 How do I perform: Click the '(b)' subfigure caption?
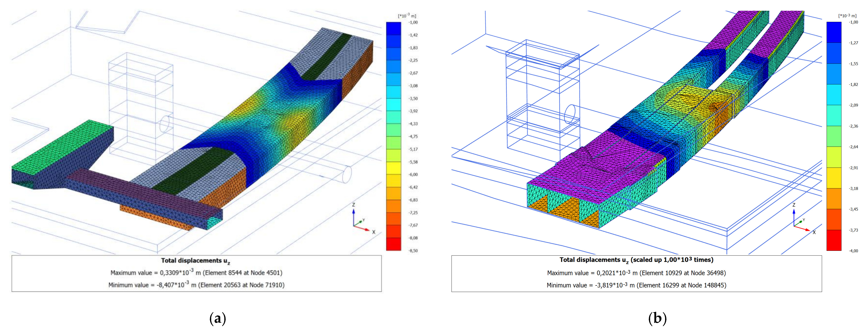pos(657,318)
